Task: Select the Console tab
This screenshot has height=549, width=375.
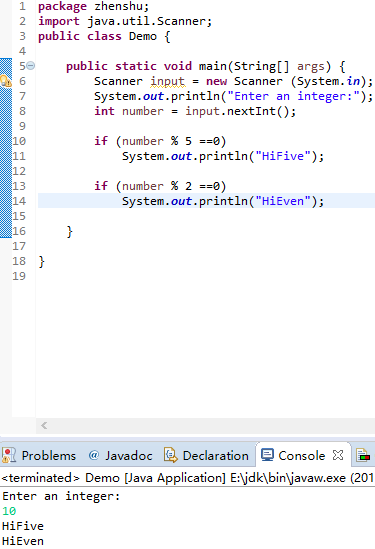Action: (294, 456)
